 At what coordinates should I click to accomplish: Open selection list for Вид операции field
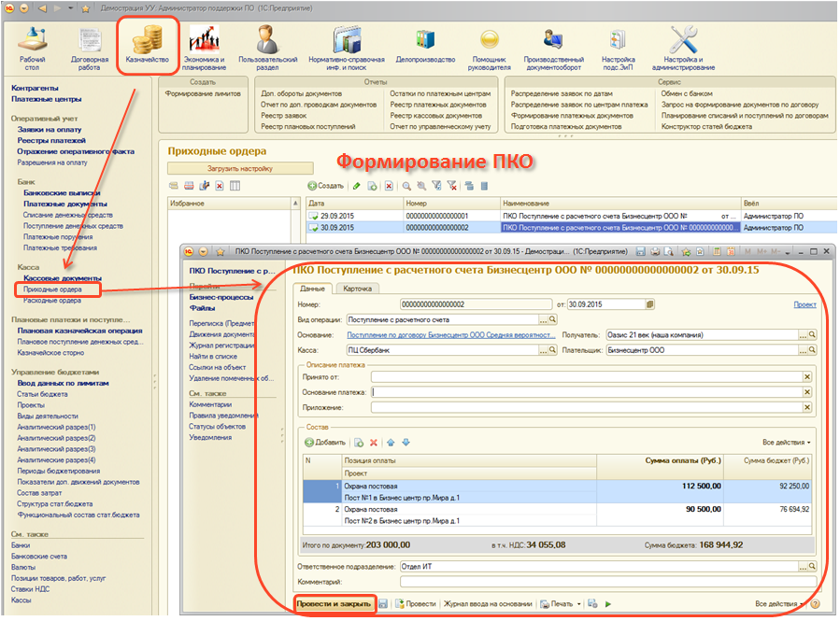pos(544,319)
